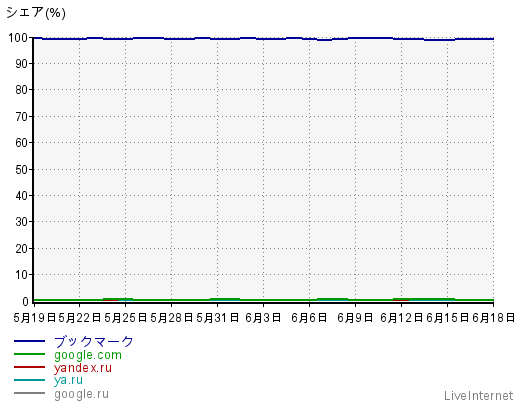Click the ブックマーク legend label

click(x=94, y=342)
